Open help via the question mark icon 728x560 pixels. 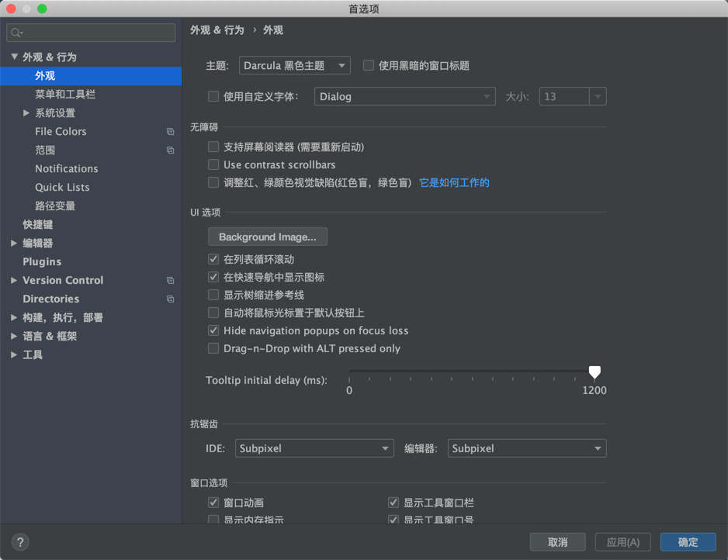pos(19,542)
